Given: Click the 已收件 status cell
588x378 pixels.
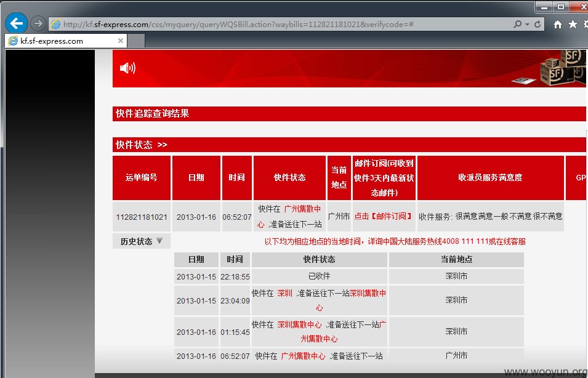Looking at the screenshot, I should (319, 276).
